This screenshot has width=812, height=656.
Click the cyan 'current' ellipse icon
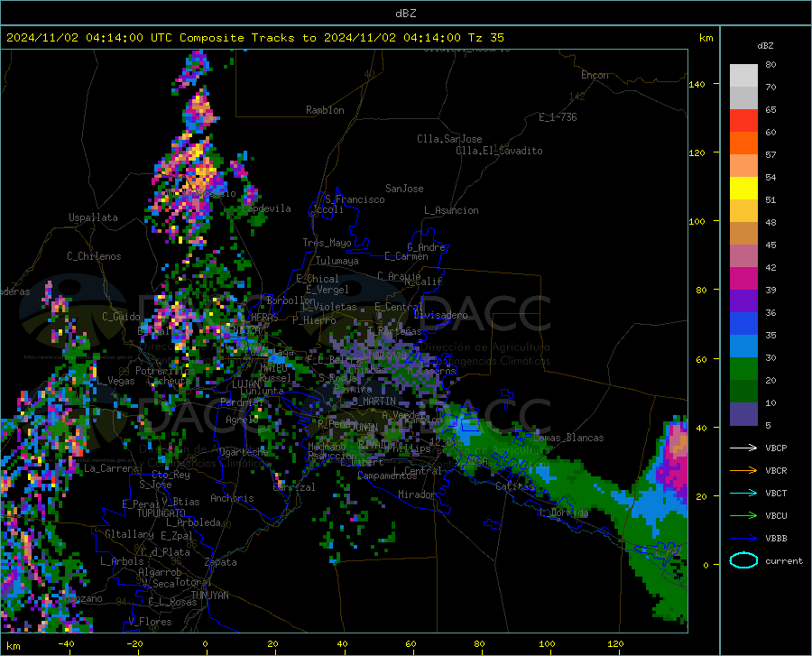[743, 560]
